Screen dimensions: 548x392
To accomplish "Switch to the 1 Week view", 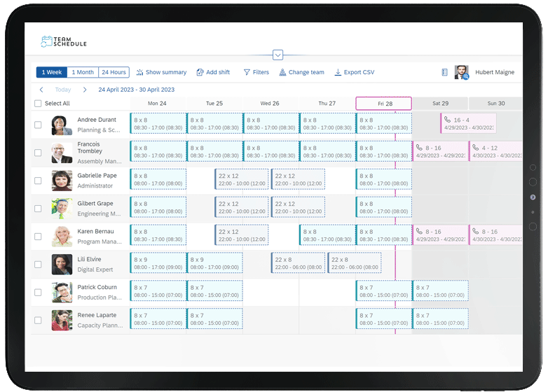I will tap(52, 72).
